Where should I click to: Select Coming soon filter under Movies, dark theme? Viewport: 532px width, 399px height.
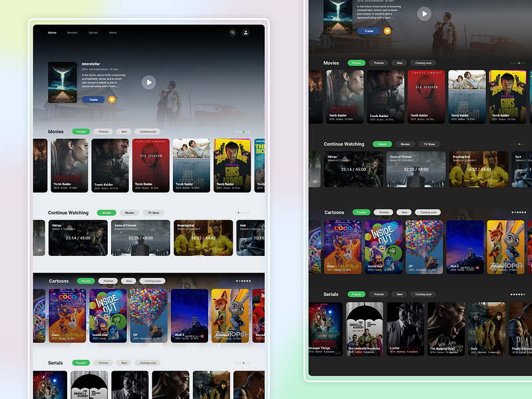[x=424, y=63]
